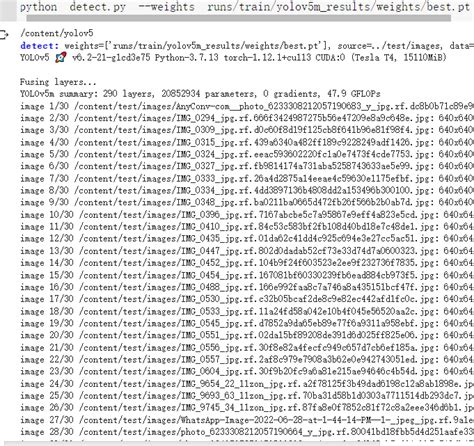Click the 'image 1/30' AnyConv line
The height and width of the screenshot is (446, 474).
click(x=247, y=106)
